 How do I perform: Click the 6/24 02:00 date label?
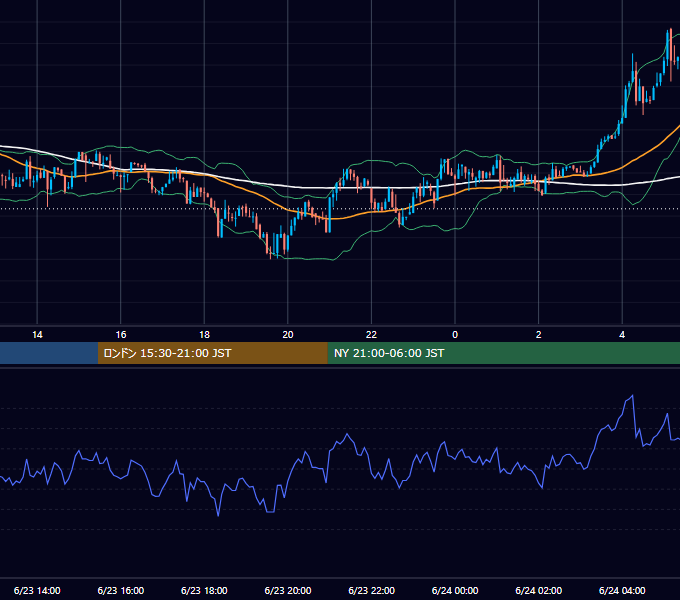(x=539, y=590)
